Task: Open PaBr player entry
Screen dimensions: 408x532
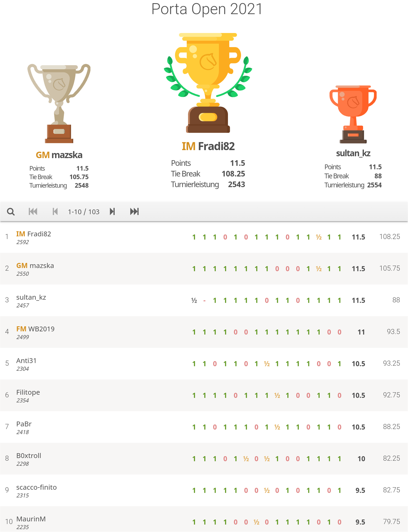Action: [24, 424]
